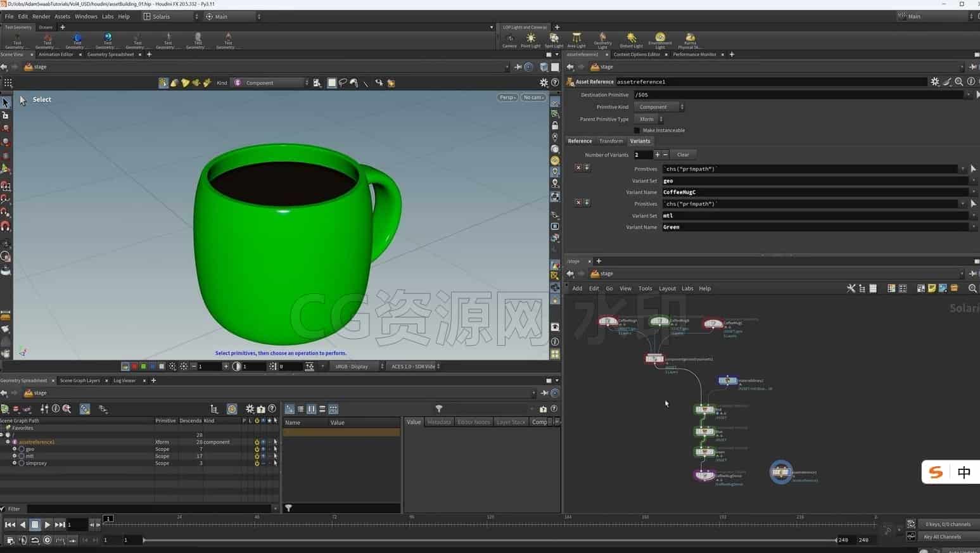Image resolution: width=980 pixels, height=553 pixels.
Task: Toggle the scene graph Filter checkmark
Action: pos(3,509)
